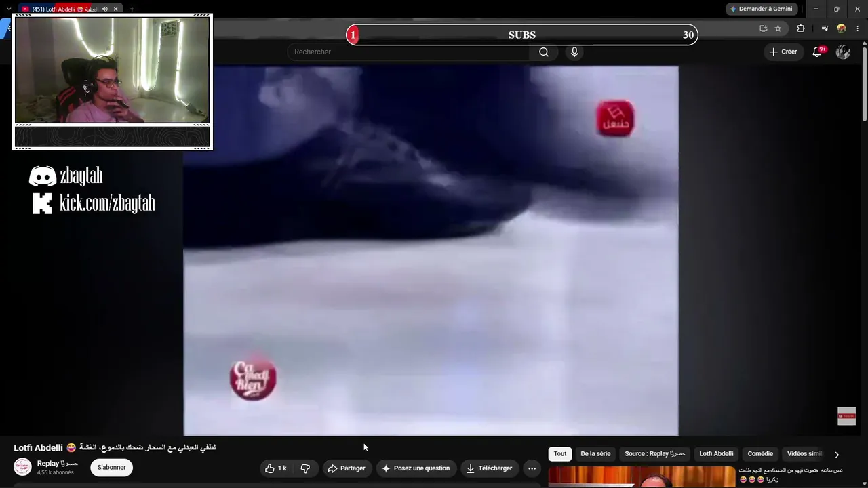Click the video player area

431,251
